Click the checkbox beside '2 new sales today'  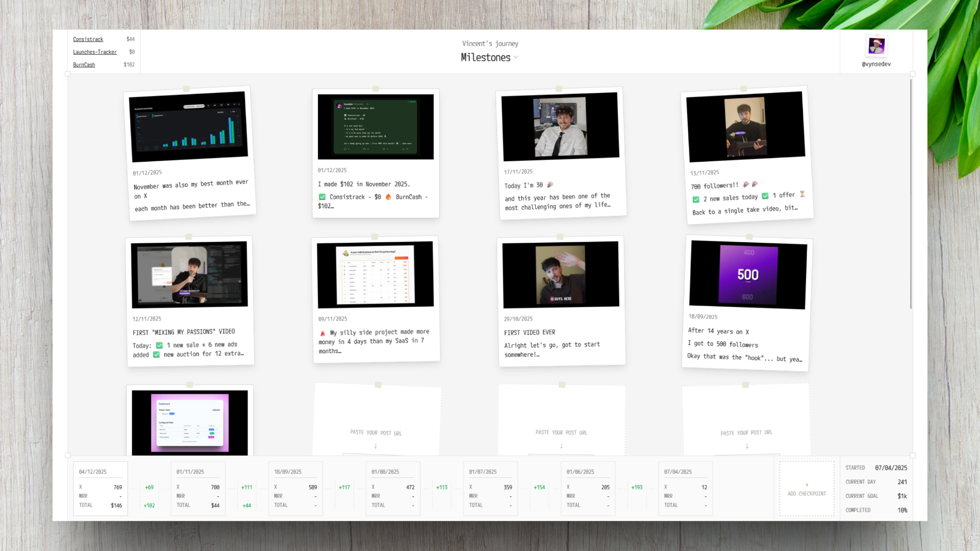(696, 199)
